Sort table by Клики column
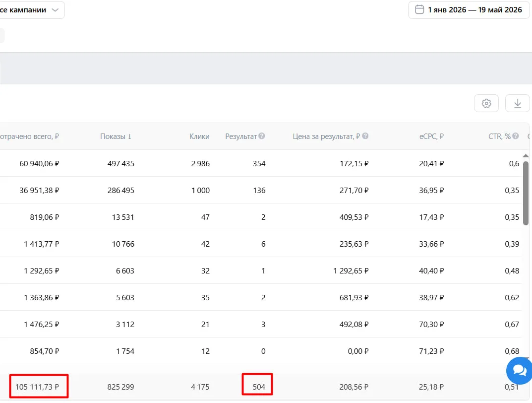This screenshot has width=532, height=403. (x=199, y=136)
